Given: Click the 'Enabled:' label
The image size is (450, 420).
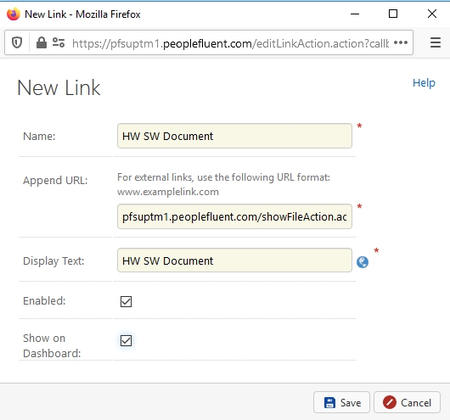Looking at the screenshot, I should point(44,301).
